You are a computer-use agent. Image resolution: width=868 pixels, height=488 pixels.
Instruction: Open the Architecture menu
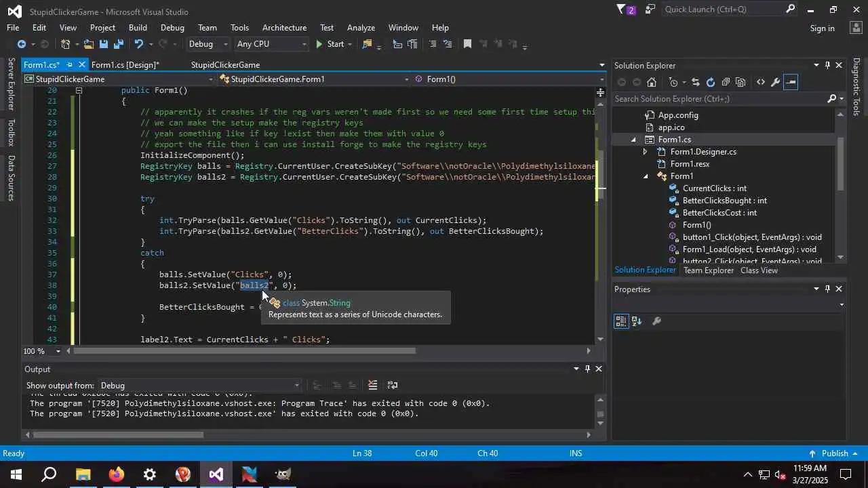pos(284,28)
